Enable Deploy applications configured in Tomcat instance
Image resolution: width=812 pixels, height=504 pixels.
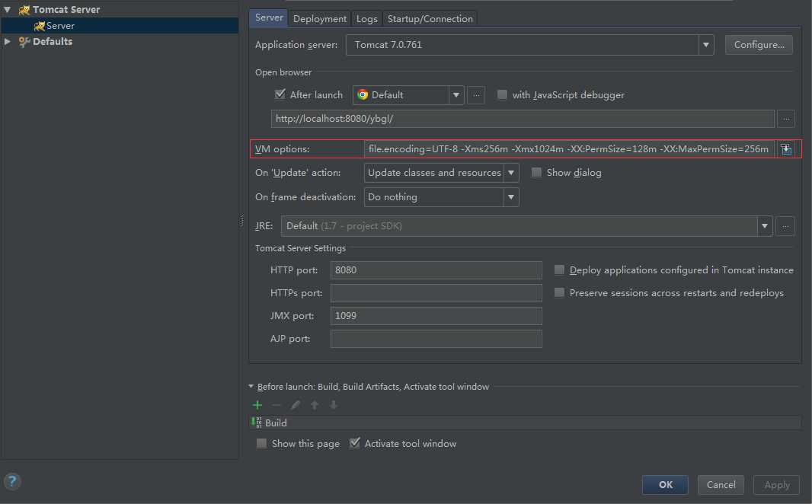[x=559, y=270]
